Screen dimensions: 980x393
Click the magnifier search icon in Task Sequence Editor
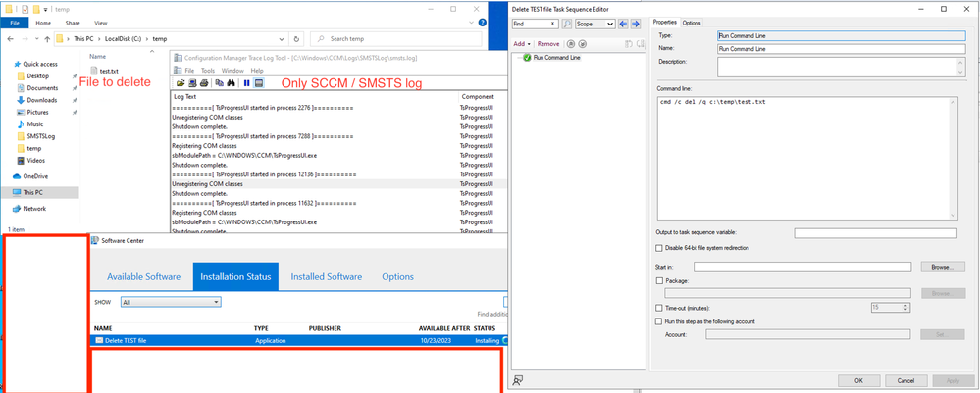tap(567, 24)
